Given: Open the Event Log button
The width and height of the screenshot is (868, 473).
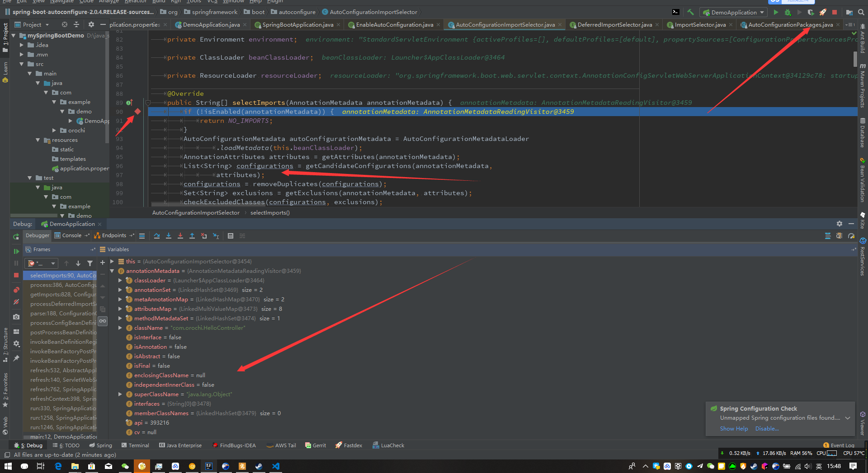Looking at the screenshot, I should coord(839,445).
